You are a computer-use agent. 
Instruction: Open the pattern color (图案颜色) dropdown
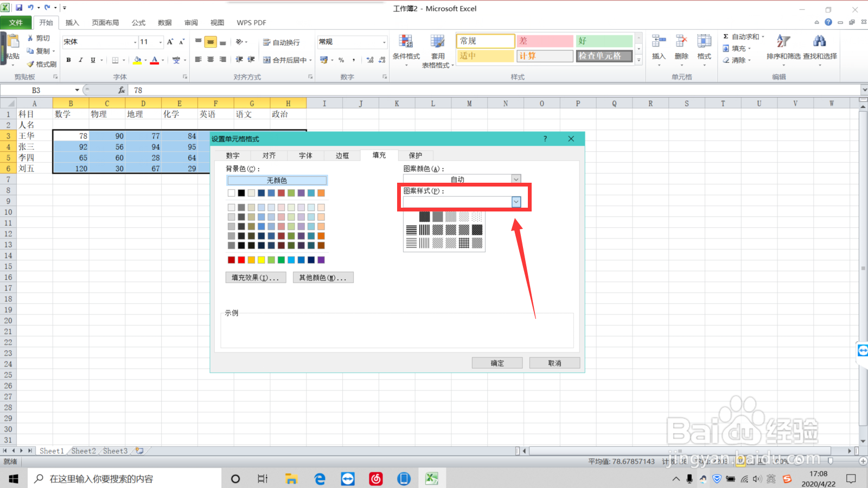pos(516,179)
